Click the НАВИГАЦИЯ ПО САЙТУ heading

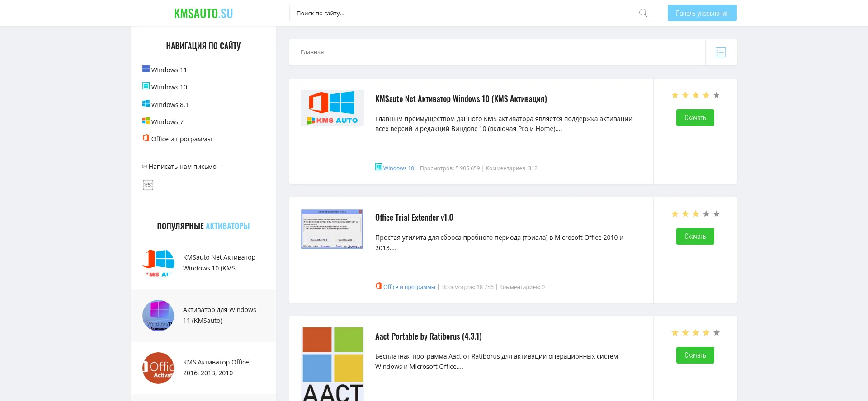coord(203,46)
